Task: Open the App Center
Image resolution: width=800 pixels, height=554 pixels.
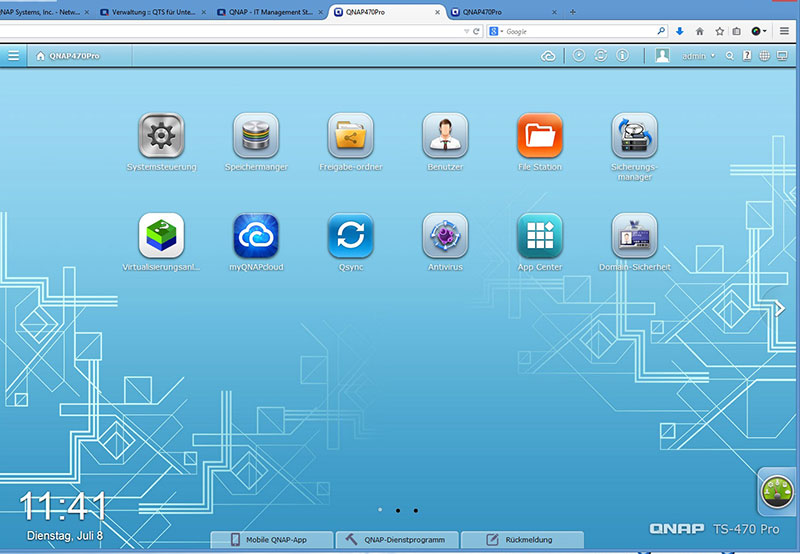Action: [540, 236]
